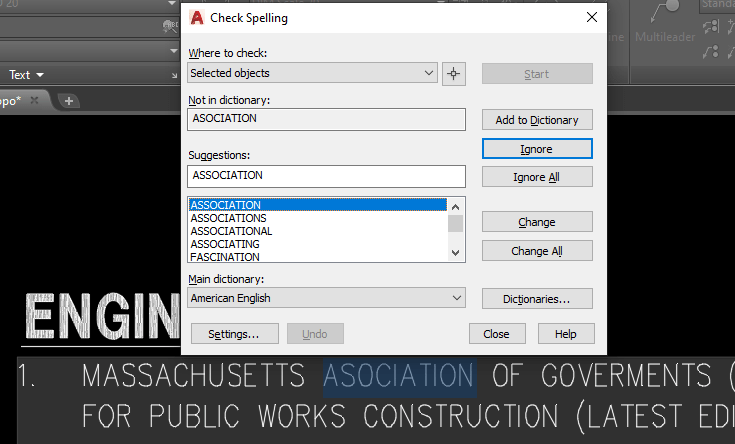735x444 pixels.
Task: Select ASSOCIATIONAL suggestion
Action: 318,231
